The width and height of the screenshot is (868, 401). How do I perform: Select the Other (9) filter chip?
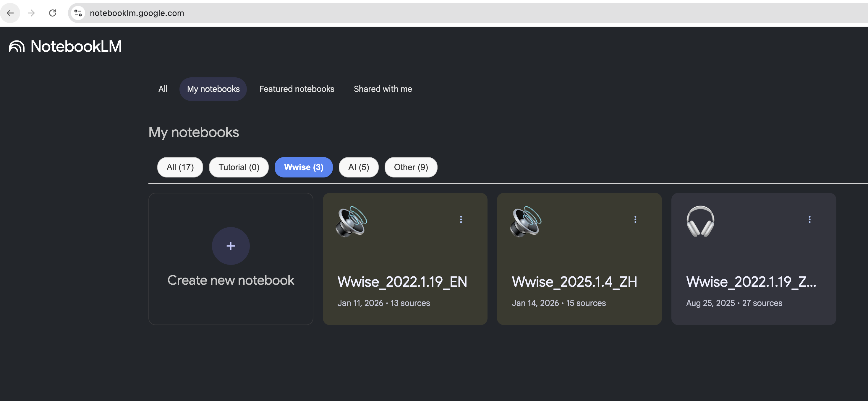(x=410, y=167)
